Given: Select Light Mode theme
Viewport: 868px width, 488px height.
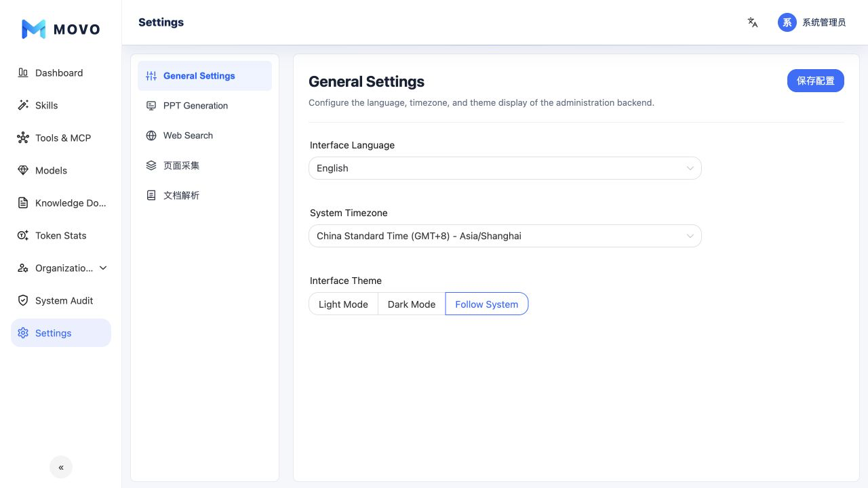Looking at the screenshot, I should pos(343,304).
